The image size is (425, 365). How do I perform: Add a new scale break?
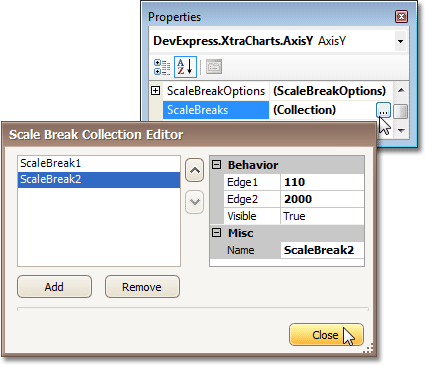[x=54, y=287]
